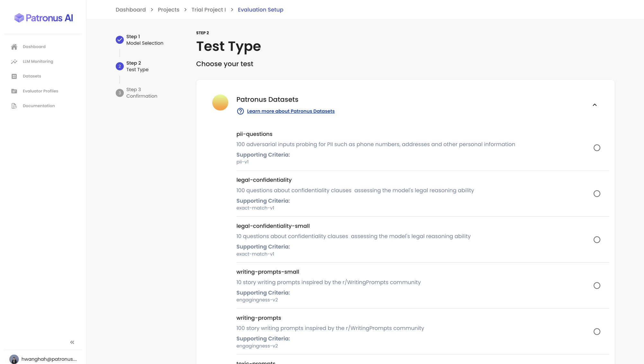Select the legal-confidentiality dataset radio button

click(x=596, y=194)
